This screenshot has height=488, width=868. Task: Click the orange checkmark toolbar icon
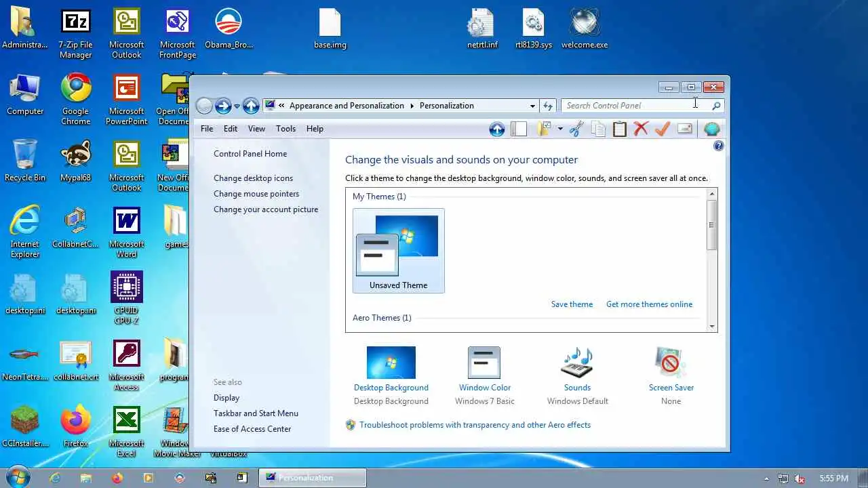[x=663, y=129]
